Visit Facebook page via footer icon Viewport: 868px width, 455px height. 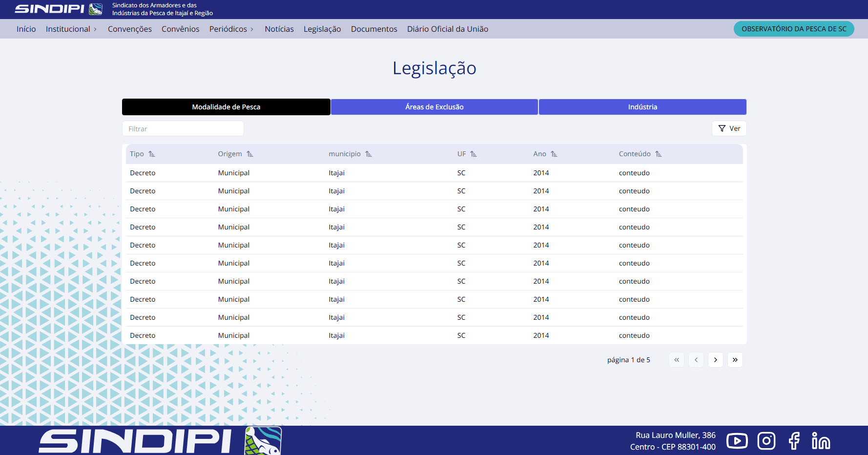[x=794, y=441]
